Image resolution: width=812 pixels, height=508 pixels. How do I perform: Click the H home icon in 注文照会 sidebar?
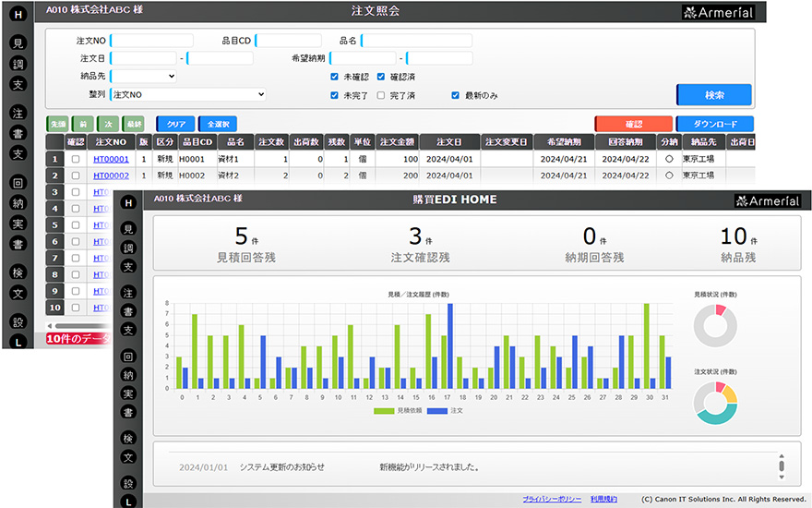(x=18, y=16)
